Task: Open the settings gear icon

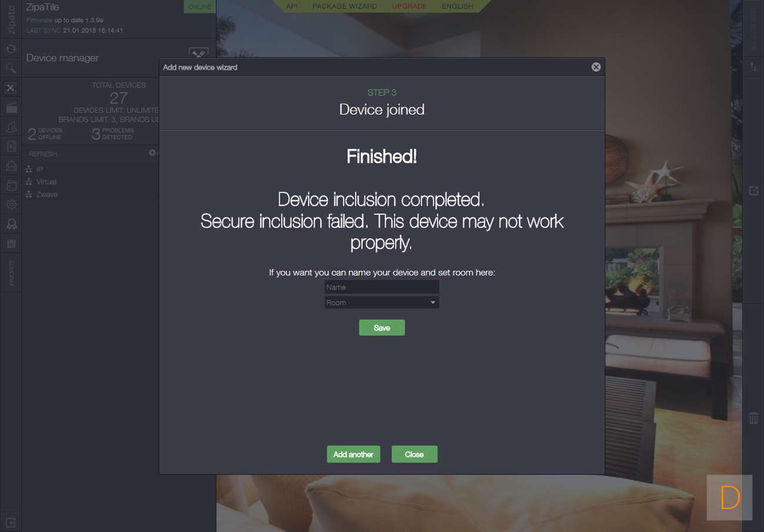Action: point(11,205)
